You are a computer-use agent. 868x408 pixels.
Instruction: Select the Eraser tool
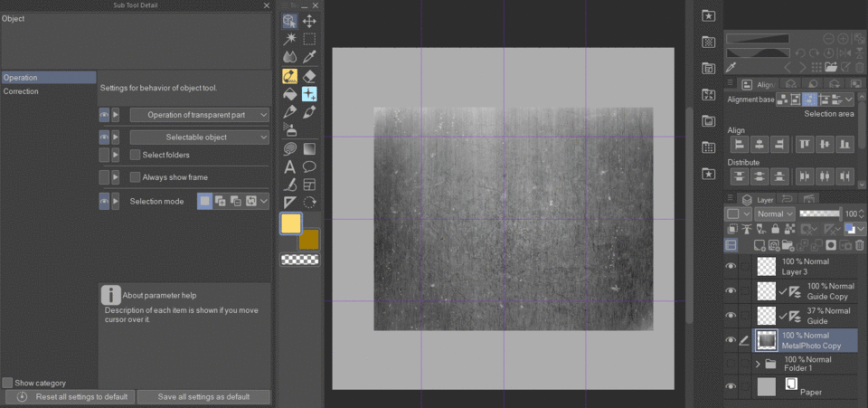309,76
